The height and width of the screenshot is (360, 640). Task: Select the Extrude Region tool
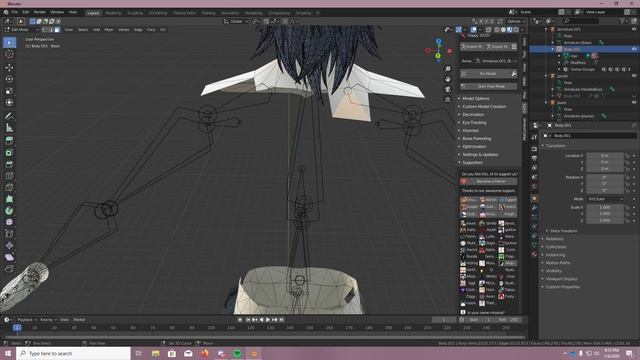tap(9, 141)
